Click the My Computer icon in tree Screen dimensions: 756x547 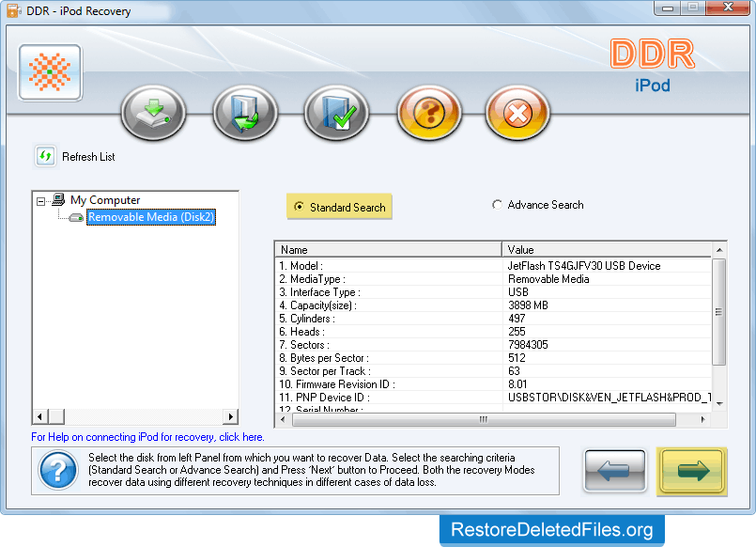58,199
